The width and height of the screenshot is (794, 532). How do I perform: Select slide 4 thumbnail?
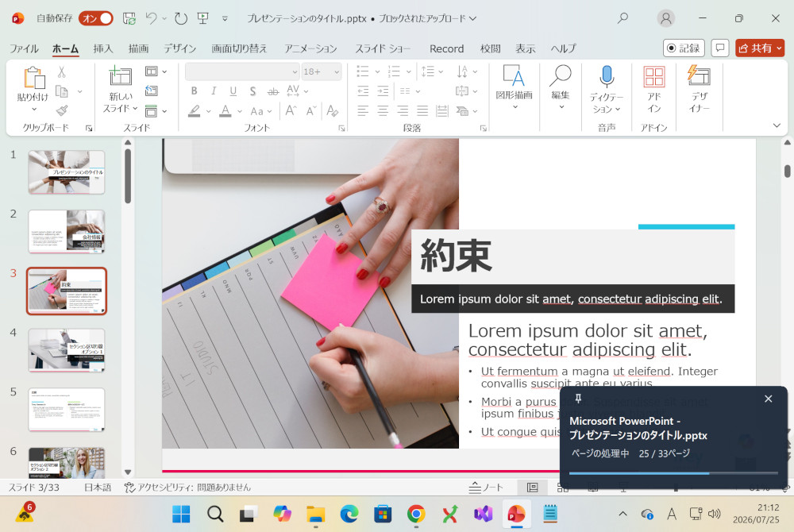pyautogui.click(x=67, y=350)
